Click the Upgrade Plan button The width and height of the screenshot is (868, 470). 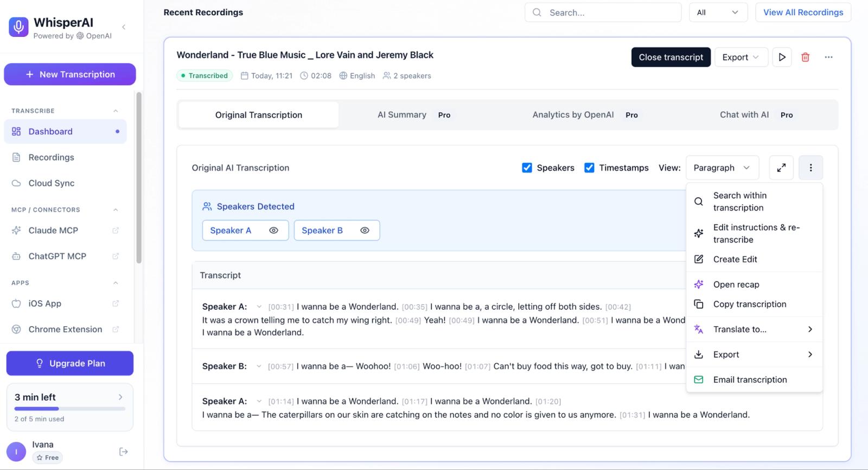(70, 363)
